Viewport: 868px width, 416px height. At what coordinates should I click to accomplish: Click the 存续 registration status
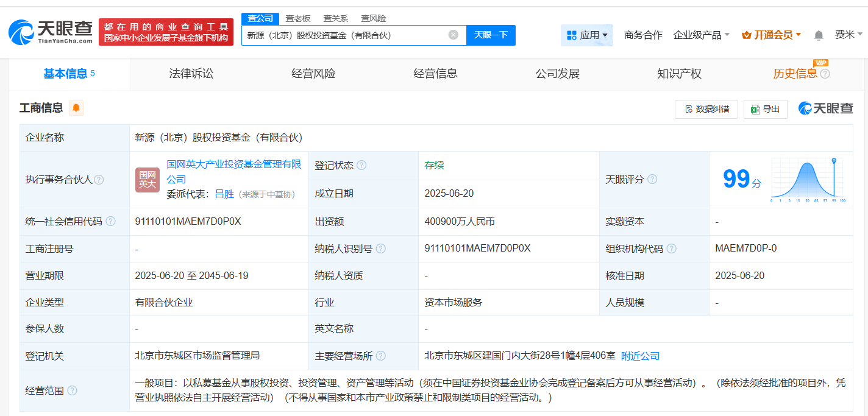[x=434, y=165]
